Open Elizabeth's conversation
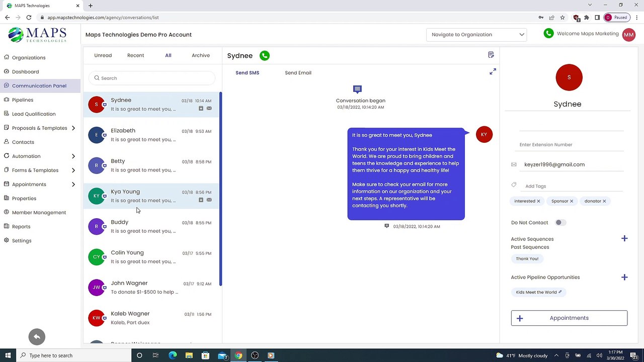This screenshot has height=362, width=644. click(x=151, y=135)
